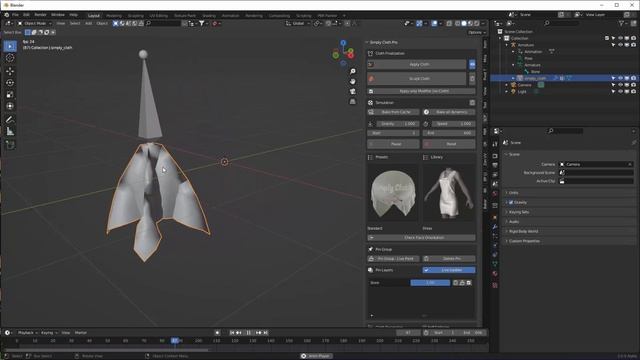Image resolution: width=640 pixels, height=360 pixels.
Task: Switch perspective/orthographic grid icon
Action: [x=353, y=102]
